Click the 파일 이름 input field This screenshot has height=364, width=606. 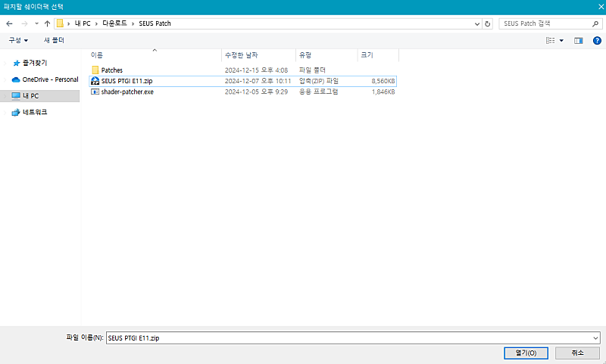click(x=348, y=338)
